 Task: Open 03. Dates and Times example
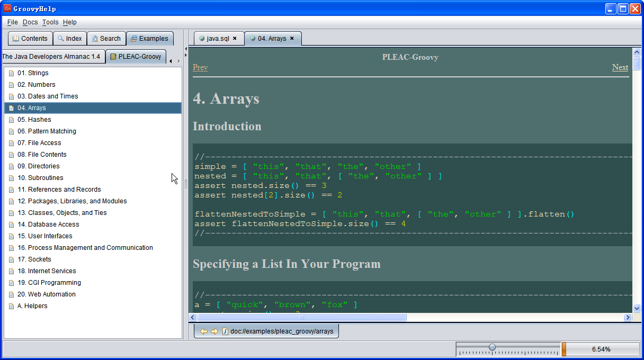tap(93, 96)
